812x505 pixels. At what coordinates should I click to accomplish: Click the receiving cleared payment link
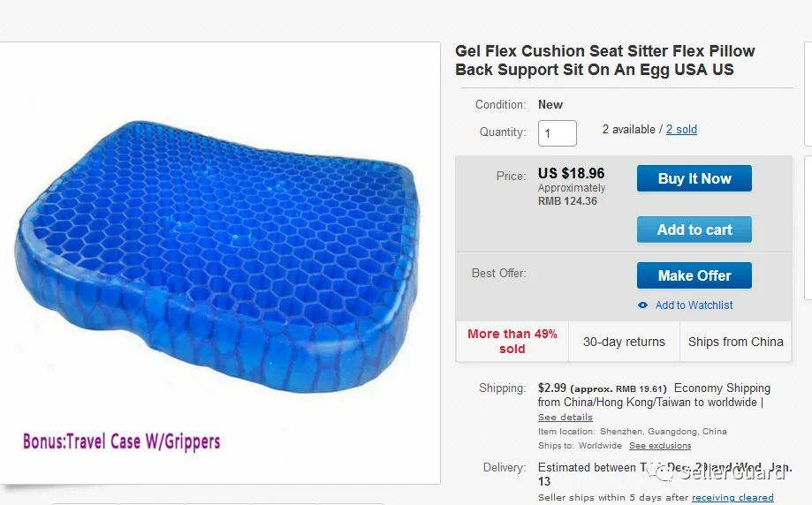pos(732,497)
